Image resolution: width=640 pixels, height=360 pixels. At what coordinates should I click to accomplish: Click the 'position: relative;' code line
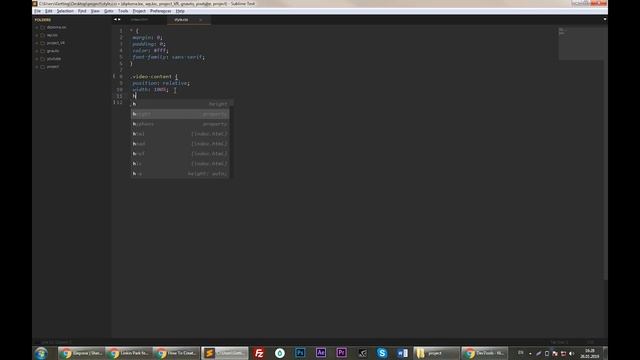161,83
